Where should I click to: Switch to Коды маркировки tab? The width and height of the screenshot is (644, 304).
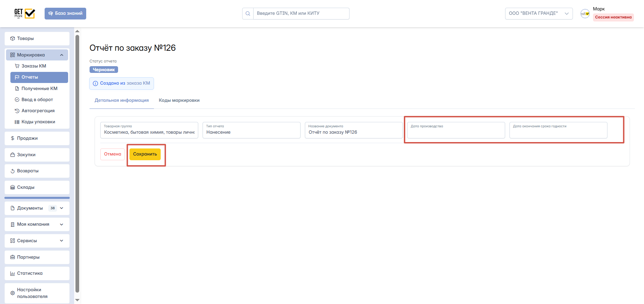coord(179,100)
